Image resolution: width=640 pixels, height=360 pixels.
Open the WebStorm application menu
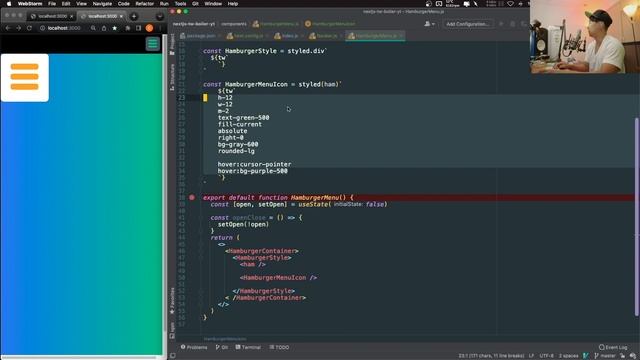[x=30, y=4]
